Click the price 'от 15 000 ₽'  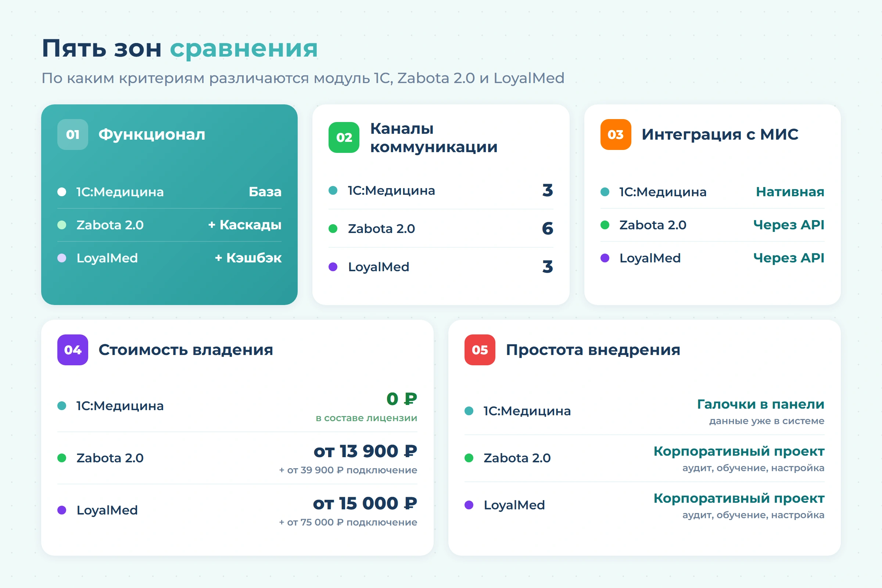tap(365, 503)
